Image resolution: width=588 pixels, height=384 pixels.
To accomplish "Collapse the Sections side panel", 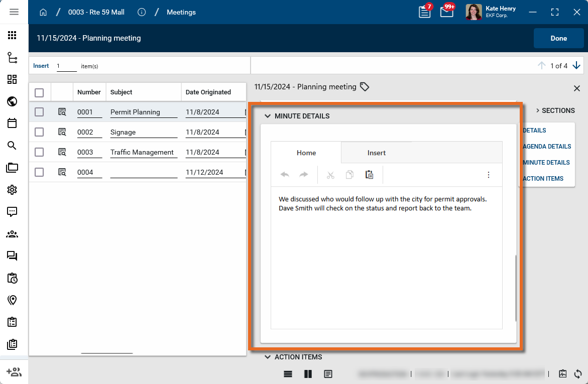I will tap(555, 110).
